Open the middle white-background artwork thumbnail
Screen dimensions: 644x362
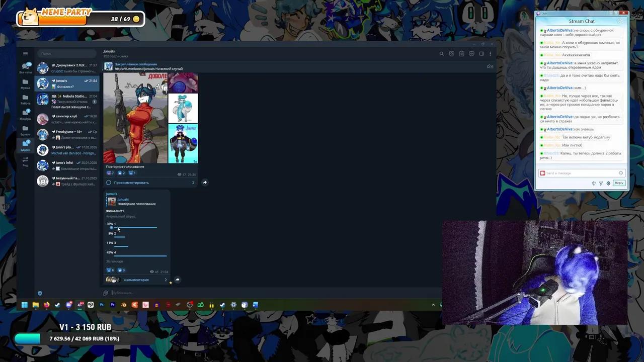coord(183,108)
